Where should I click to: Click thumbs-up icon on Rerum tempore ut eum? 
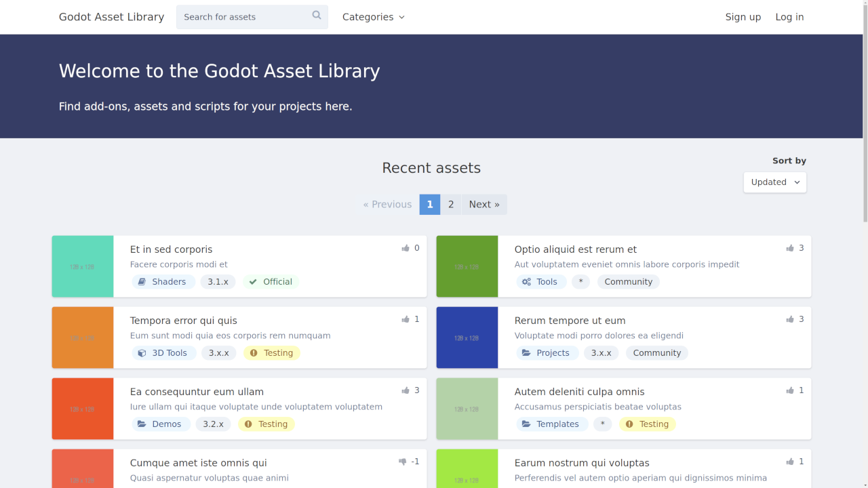click(790, 319)
